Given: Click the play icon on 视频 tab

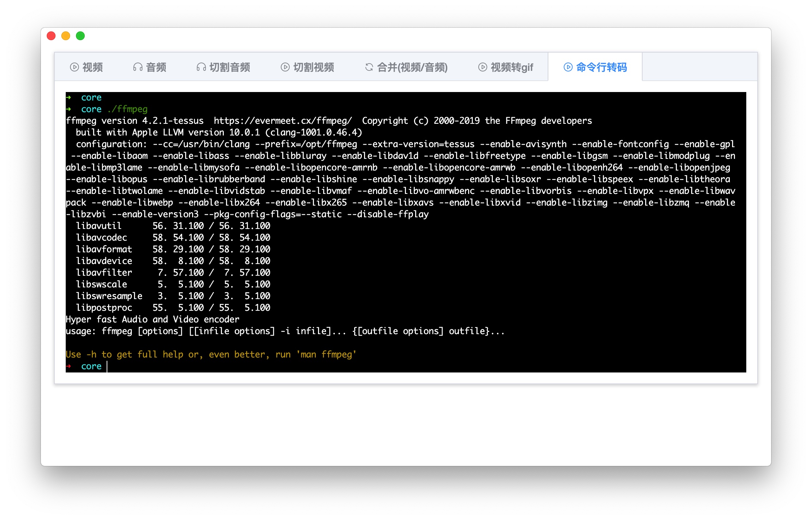Looking at the screenshot, I should pyautogui.click(x=74, y=67).
